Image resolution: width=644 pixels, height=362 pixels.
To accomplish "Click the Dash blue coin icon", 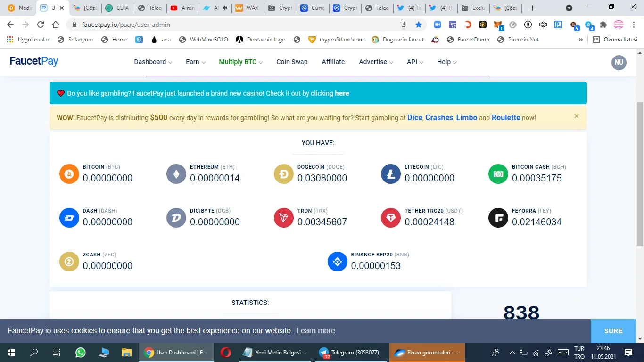I will [x=69, y=218].
